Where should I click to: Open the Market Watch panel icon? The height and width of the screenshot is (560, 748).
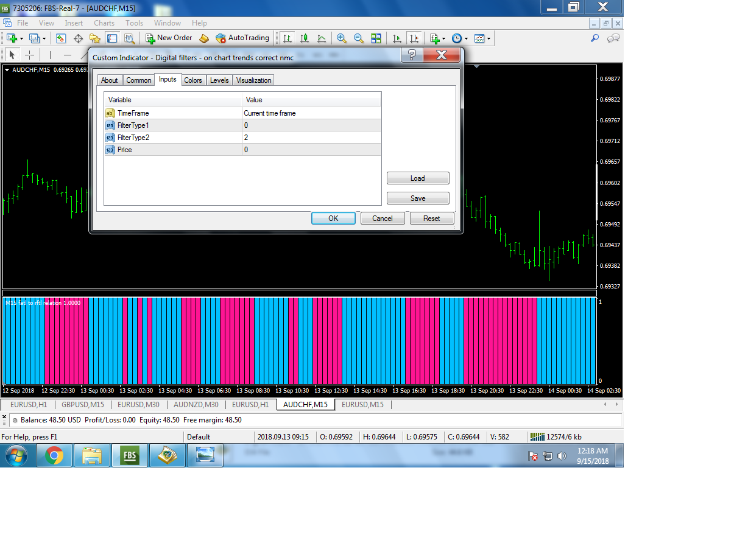click(61, 38)
